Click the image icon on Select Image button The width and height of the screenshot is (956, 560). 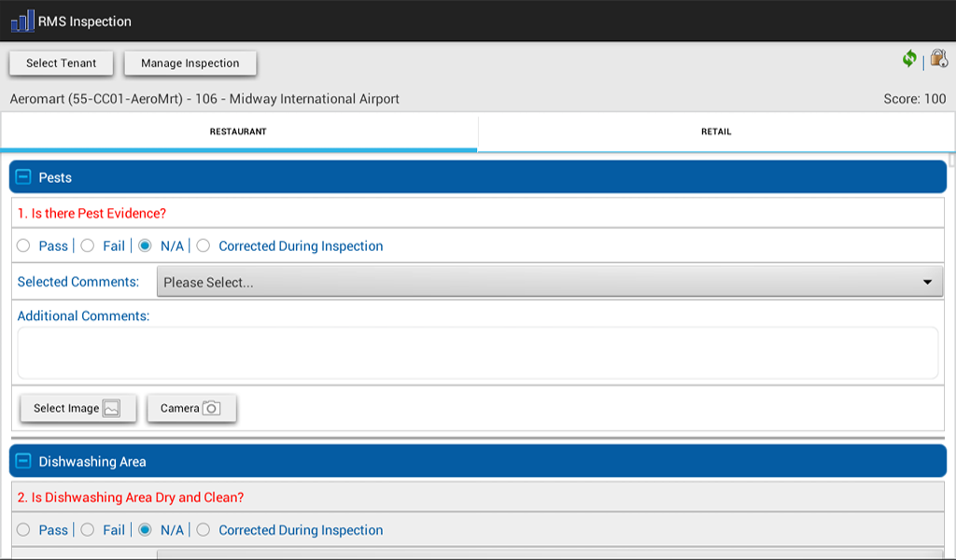point(111,407)
